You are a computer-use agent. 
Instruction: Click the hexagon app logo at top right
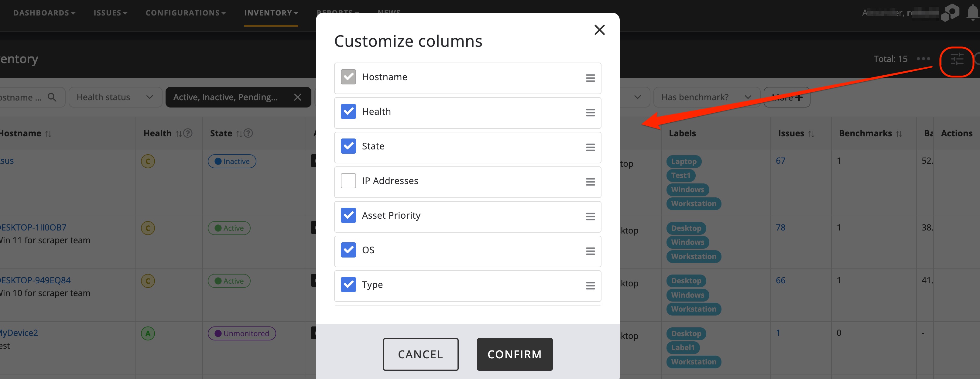[x=950, y=12]
